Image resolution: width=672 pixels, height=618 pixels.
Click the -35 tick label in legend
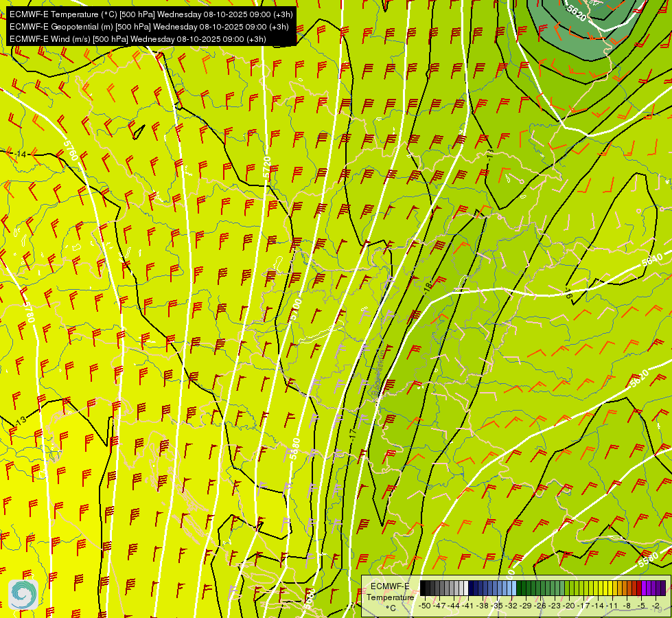[497, 606]
